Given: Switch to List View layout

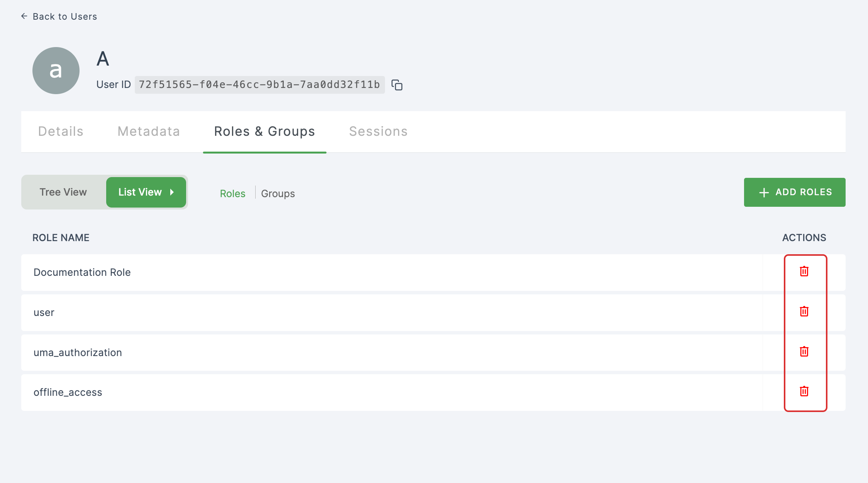Looking at the screenshot, I should point(146,191).
